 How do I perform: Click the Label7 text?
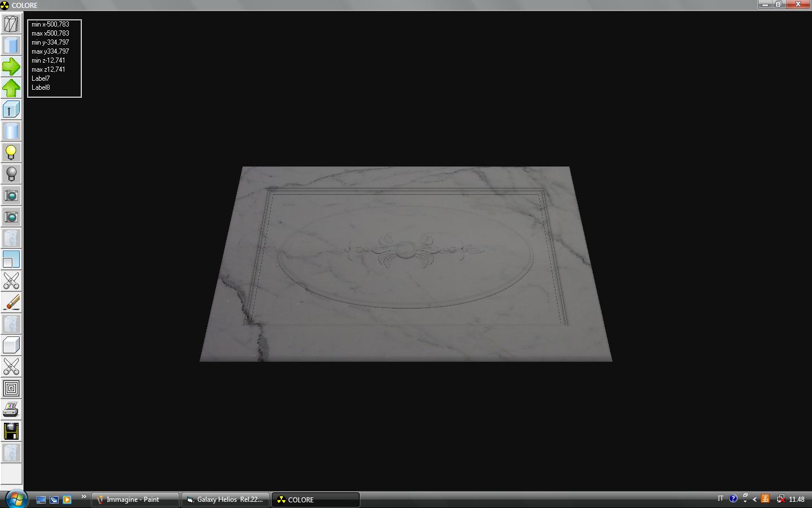tap(41, 78)
